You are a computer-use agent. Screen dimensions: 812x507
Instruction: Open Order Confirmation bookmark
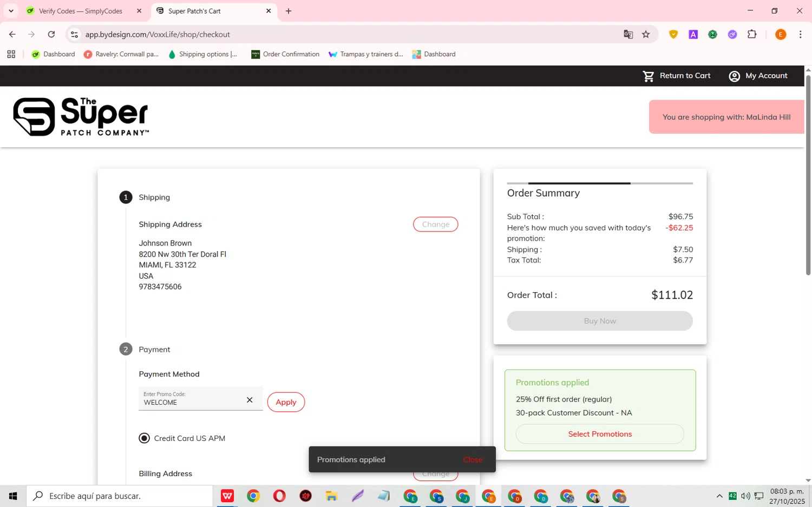coord(285,54)
